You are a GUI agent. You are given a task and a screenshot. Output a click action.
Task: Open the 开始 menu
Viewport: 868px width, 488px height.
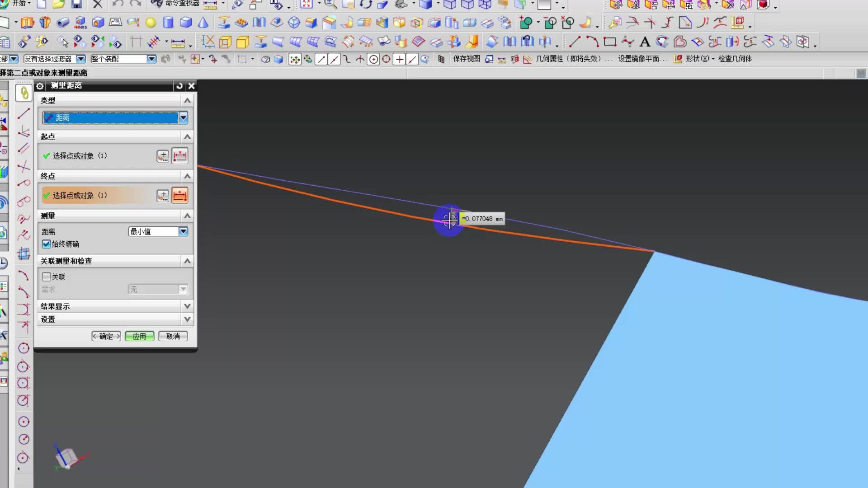point(18,4)
